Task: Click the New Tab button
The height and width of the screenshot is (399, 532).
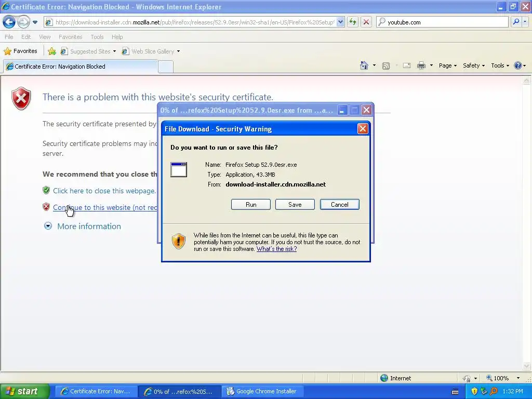Action: coord(166,67)
